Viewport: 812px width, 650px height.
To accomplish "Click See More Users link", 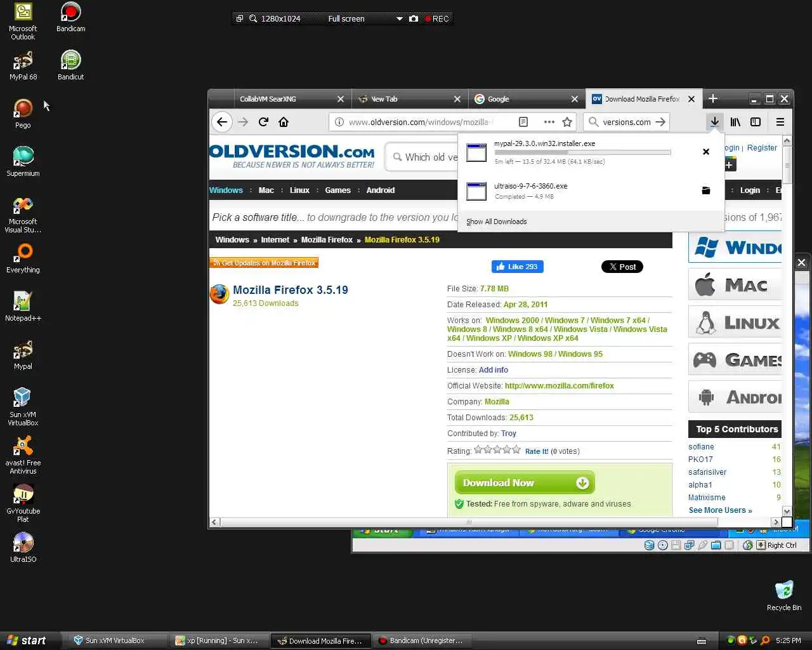I will [720, 510].
